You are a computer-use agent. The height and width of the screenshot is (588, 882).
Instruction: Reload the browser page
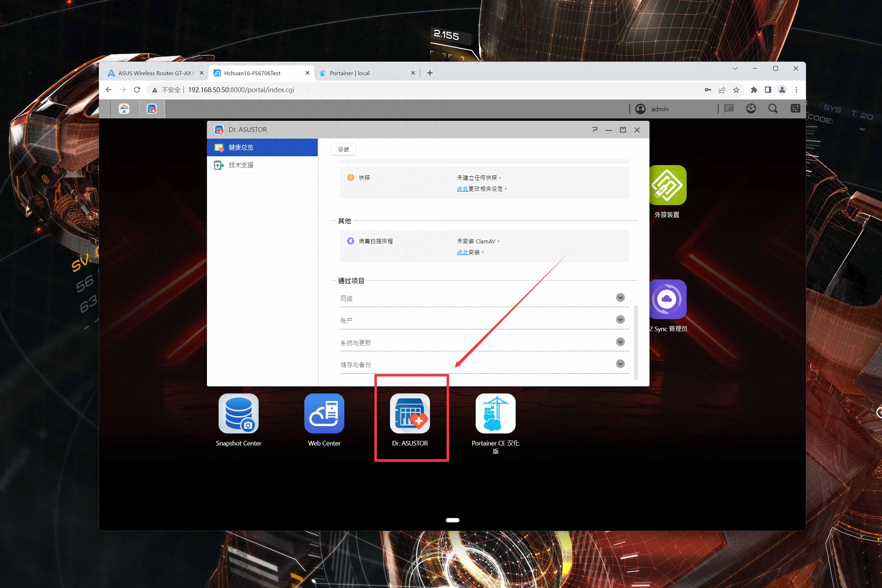pos(137,90)
